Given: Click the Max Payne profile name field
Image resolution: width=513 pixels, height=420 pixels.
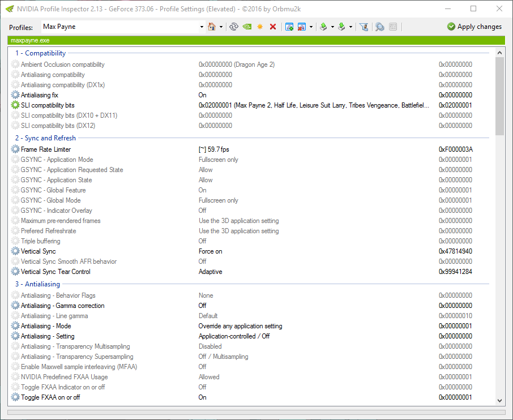Looking at the screenshot, I should pyautogui.click(x=119, y=27).
